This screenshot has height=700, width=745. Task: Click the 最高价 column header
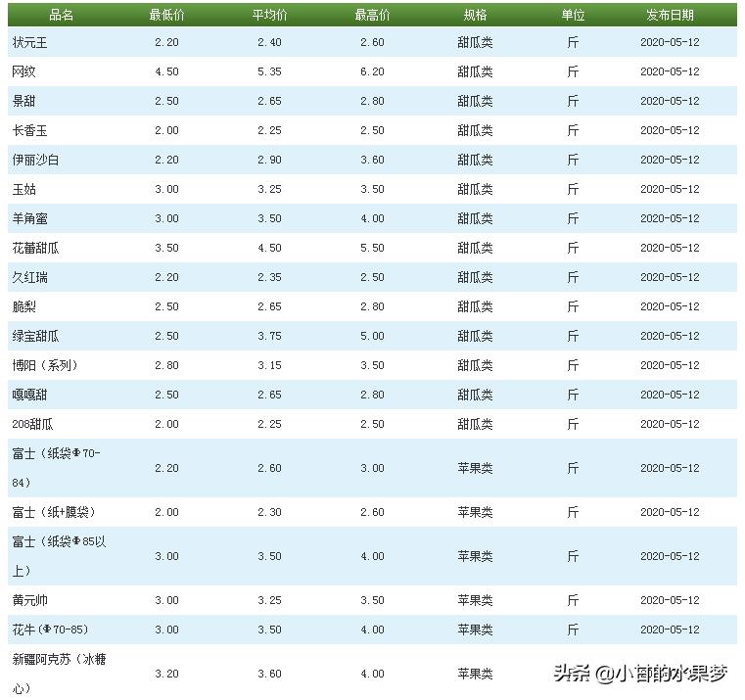point(372,15)
